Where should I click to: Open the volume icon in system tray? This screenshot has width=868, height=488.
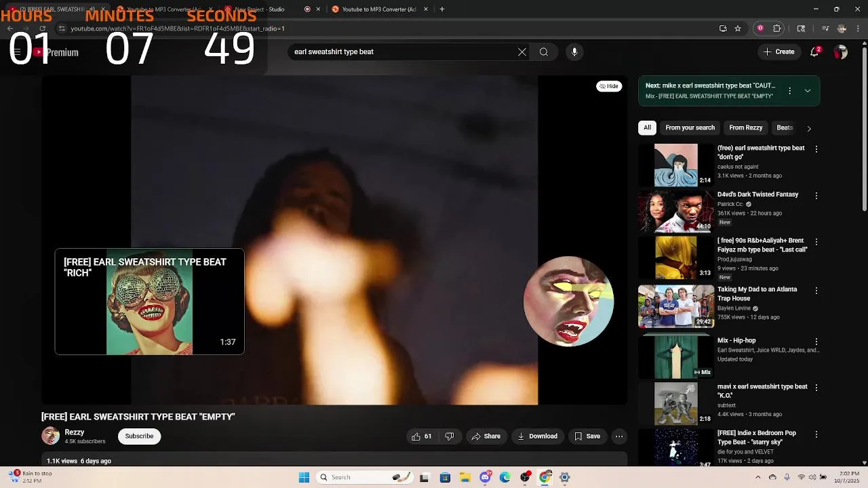[812, 477]
